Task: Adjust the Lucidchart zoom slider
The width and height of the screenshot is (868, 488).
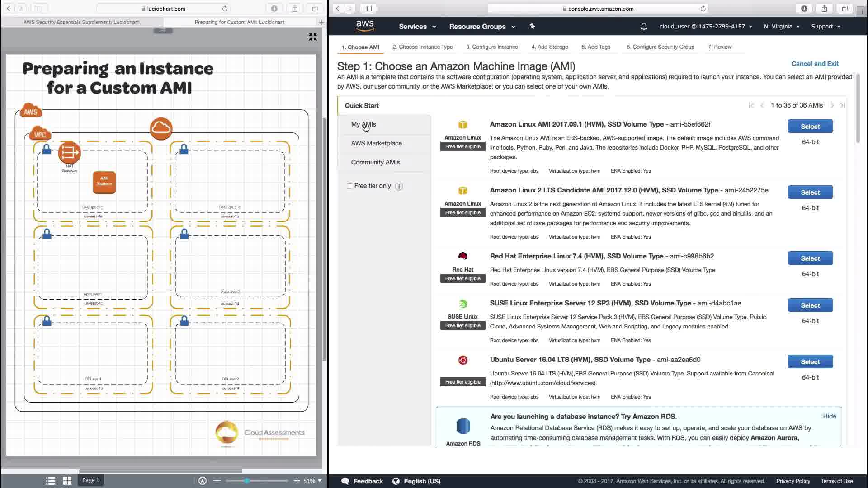Action: pos(247,481)
